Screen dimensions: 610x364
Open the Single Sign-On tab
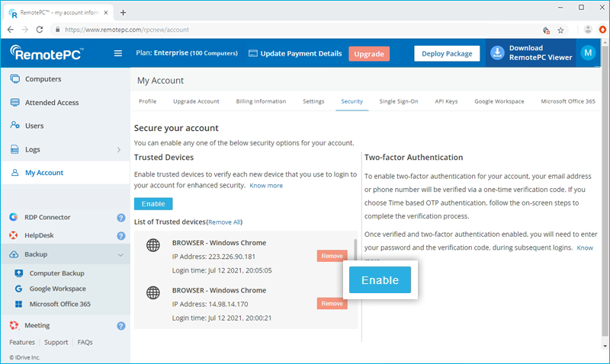[x=399, y=101]
